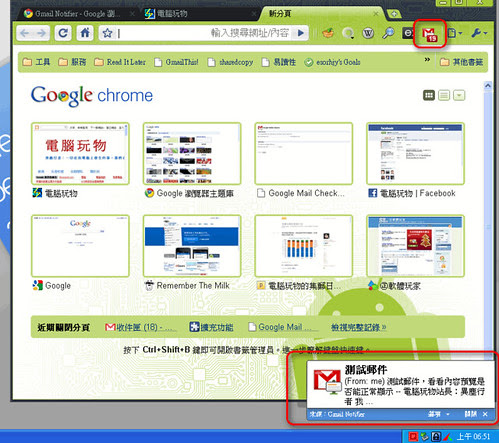
Task: Click 關閉 text in notification footer
Action: pyautogui.click(x=470, y=414)
